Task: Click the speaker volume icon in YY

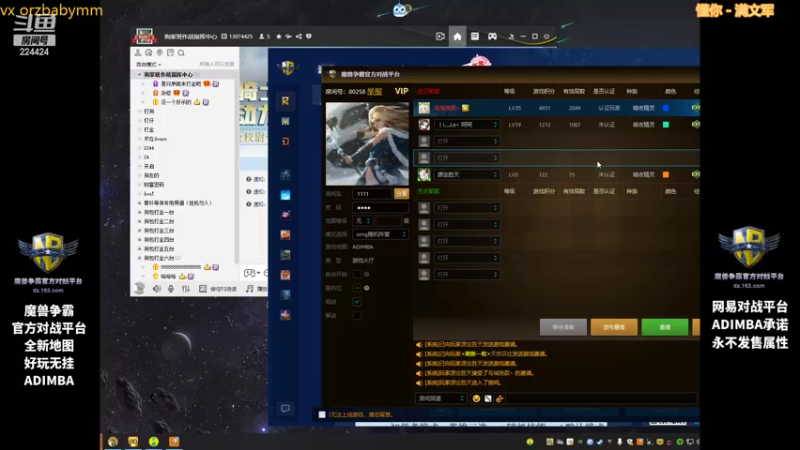Action: click(157, 289)
